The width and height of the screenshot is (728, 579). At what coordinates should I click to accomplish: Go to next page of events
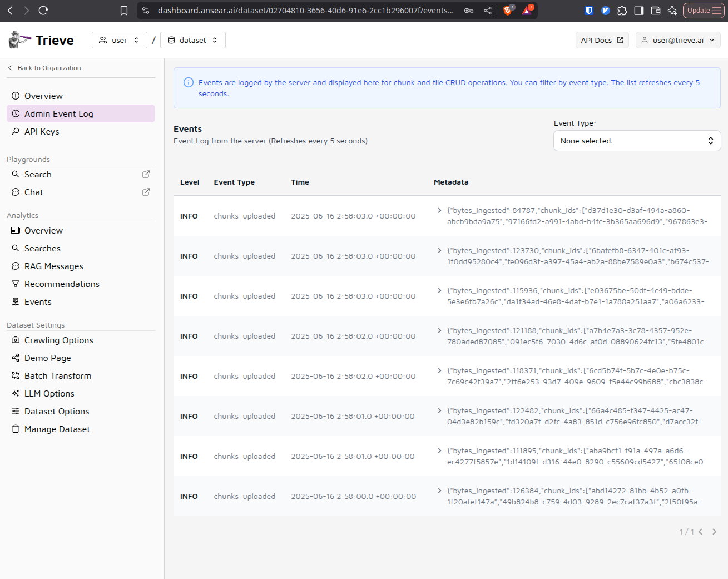(x=714, y=532)
